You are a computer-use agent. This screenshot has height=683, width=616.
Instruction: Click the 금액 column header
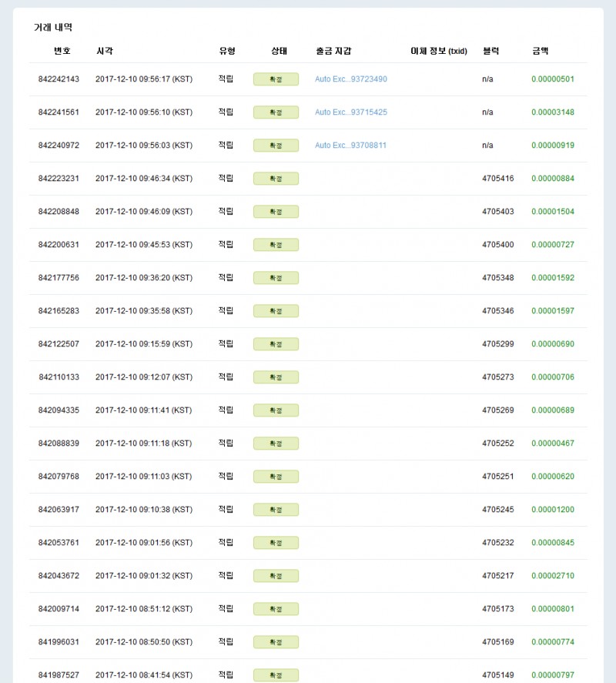pos(540,51)
